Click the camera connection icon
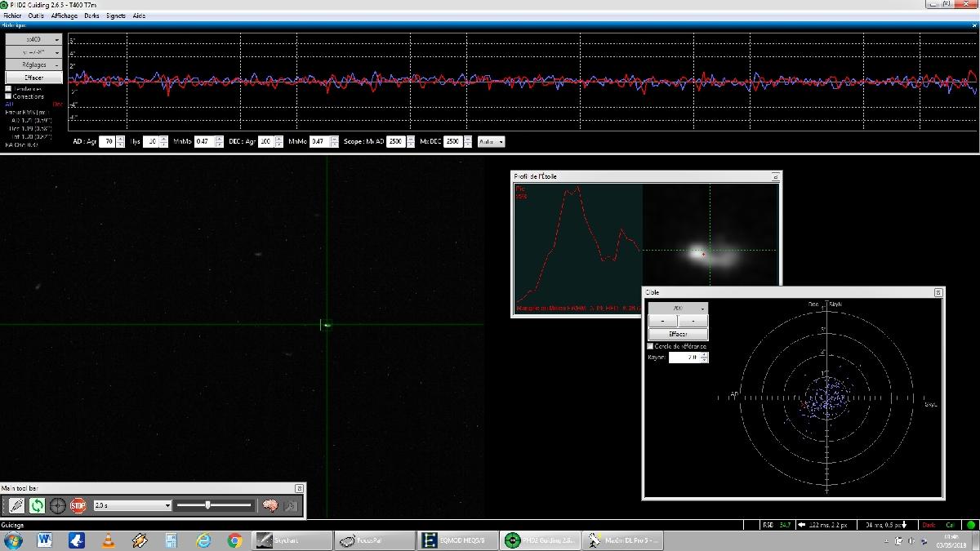Image resolution: width=980 pixels, height=551 pixels. point(16,505)
